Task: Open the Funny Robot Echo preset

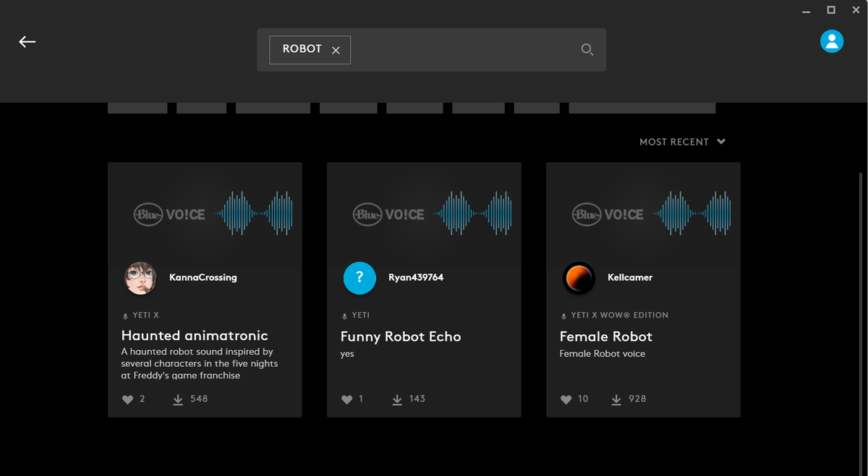Action: coord(401,336)
